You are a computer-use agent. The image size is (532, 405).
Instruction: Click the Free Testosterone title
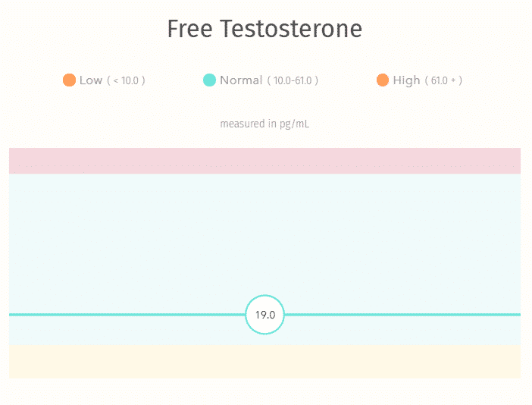264,29
